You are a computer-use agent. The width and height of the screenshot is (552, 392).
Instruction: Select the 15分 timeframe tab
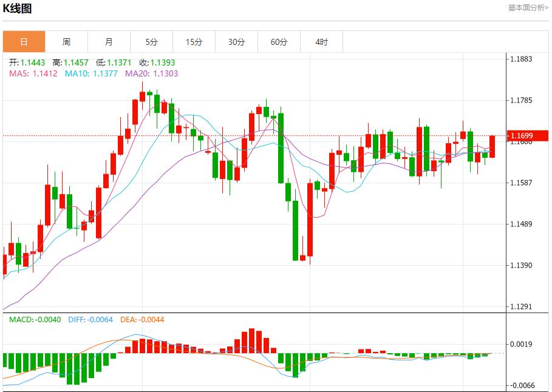click(x=194, y=41)
